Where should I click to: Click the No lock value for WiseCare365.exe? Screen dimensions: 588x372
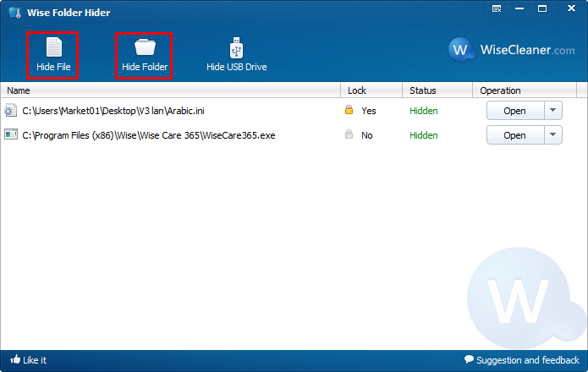[x=366, y=135]
